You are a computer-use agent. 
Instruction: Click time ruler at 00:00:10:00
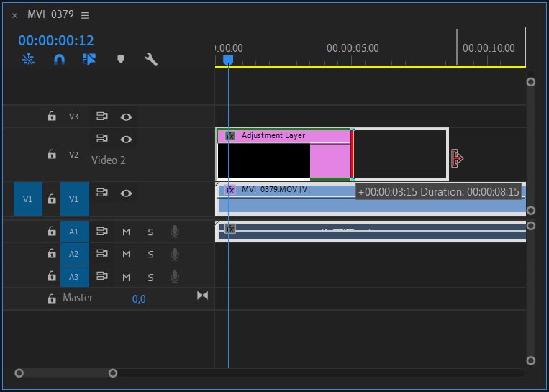(489, 48)
